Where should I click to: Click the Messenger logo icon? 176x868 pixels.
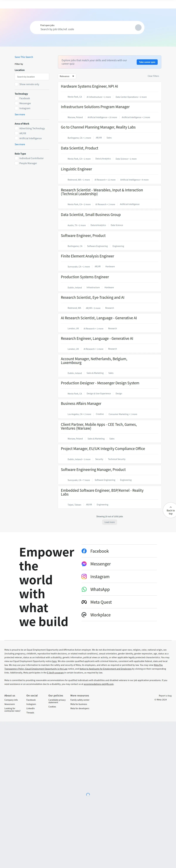[x=84, y=564]
